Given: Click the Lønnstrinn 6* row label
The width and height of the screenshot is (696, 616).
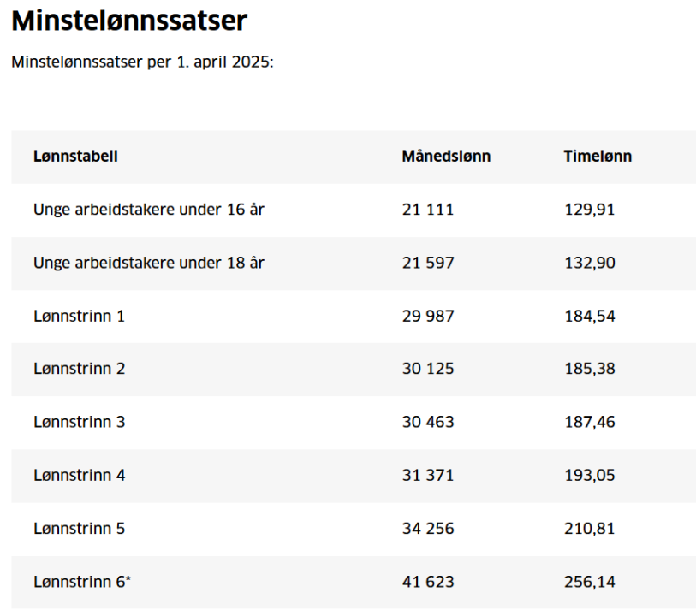Looking at the screenshot, I should click(82, 582).
